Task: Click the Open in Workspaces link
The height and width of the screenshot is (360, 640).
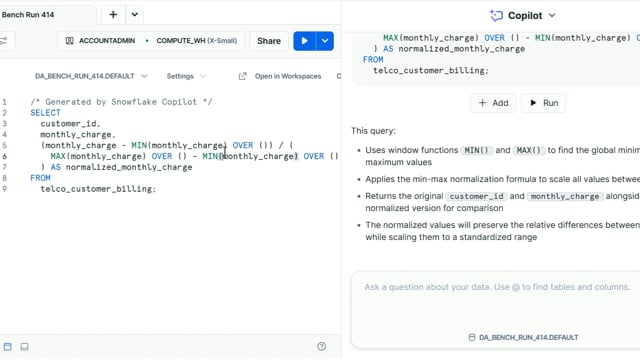Action: [288, 76]
